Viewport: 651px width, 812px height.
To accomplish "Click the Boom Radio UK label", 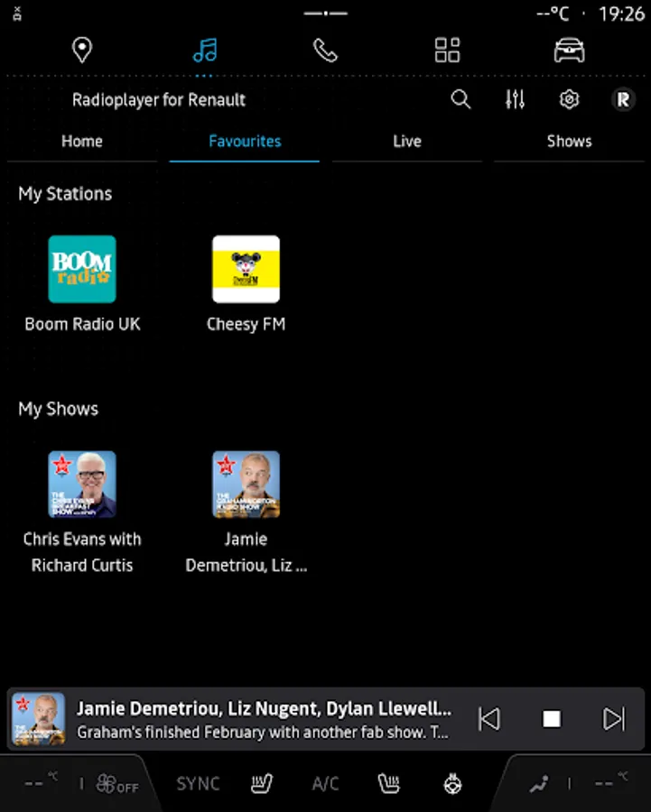I will click(x=82, y=324).
